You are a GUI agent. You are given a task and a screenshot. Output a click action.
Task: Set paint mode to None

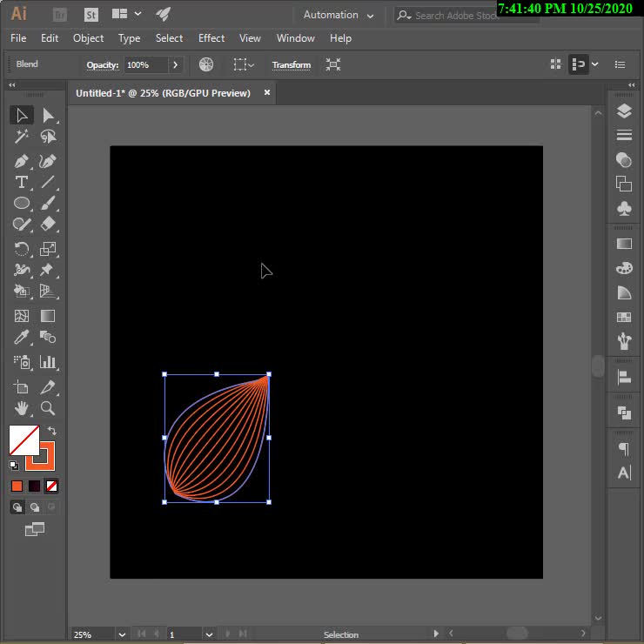(52, 486)
